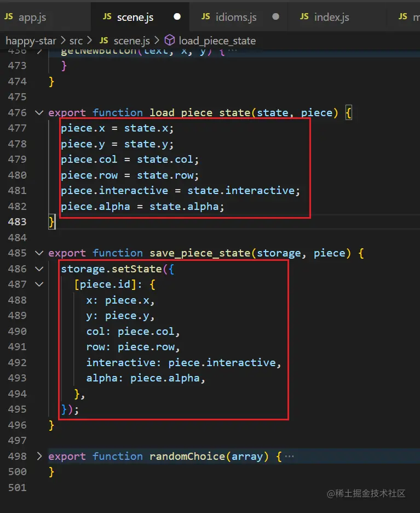420x513 pixels.
Task: Fold the [piece.id] object at line 487
Action: [39, 284]
